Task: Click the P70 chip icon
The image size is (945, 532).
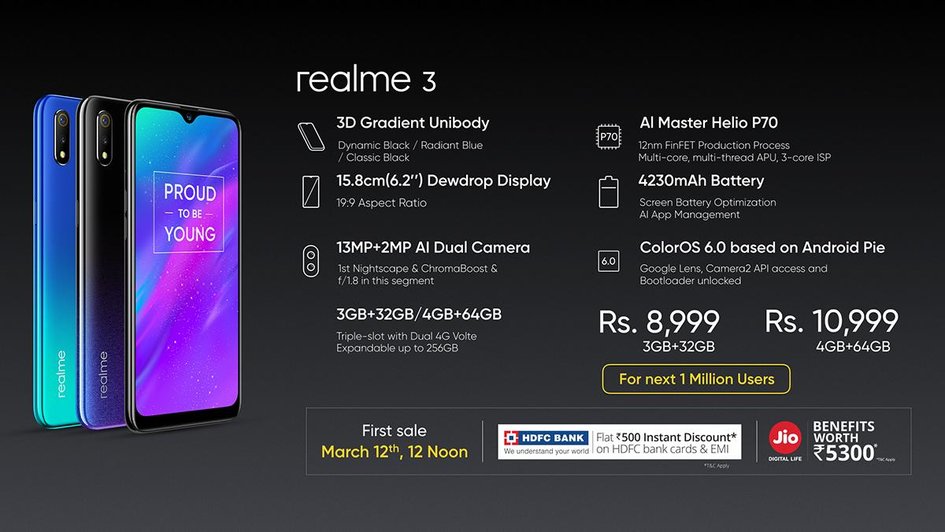Action: (x=608, y=136)
